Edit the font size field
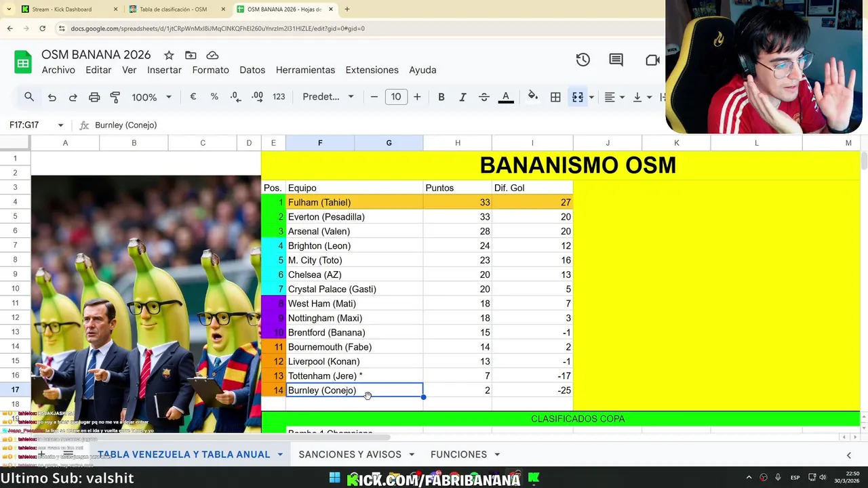The height and width of the screenshot is (488, 868). (x=395, y=97)
